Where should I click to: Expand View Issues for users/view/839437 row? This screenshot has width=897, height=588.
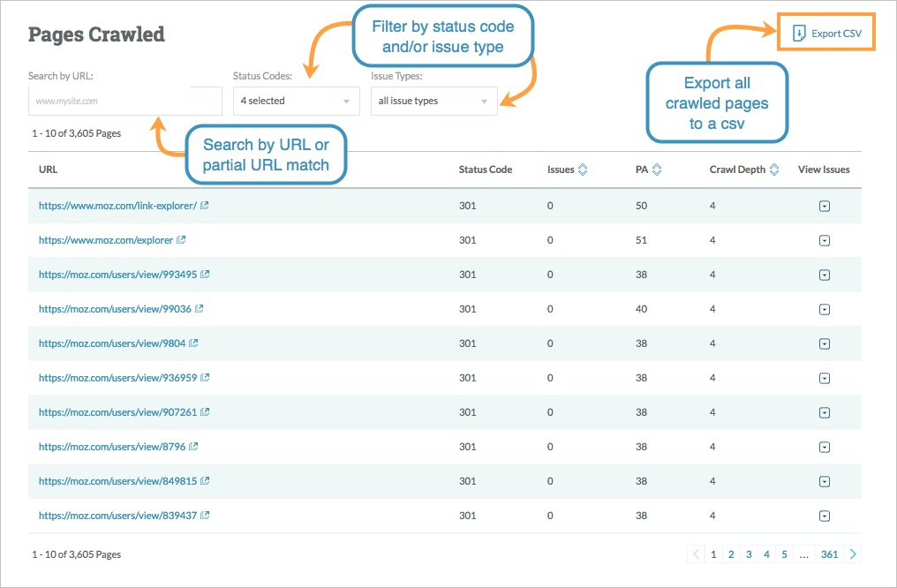[824, 516]
